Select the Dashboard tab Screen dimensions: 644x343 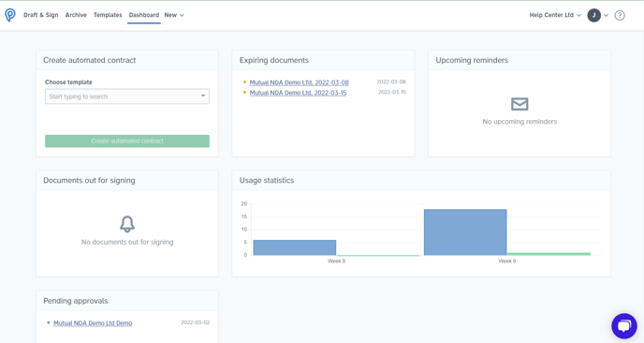pyautogui.click(x=144, y=15)
